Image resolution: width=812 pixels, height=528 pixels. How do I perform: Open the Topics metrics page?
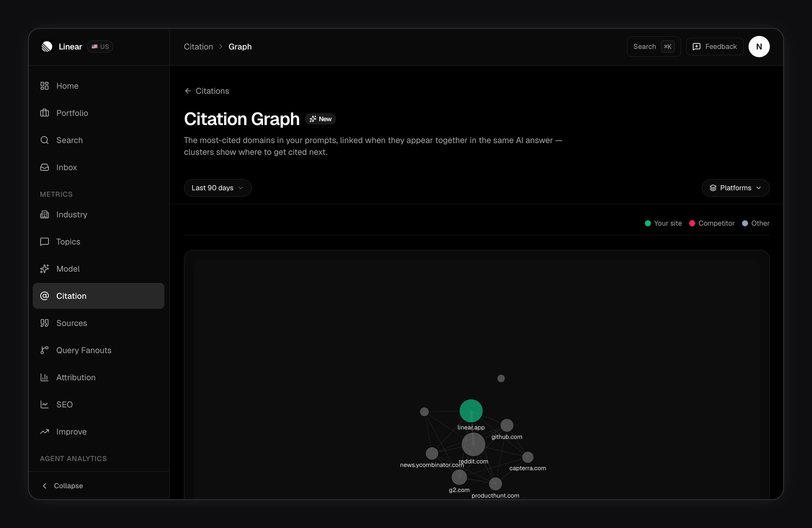click(x=98, y=242)
